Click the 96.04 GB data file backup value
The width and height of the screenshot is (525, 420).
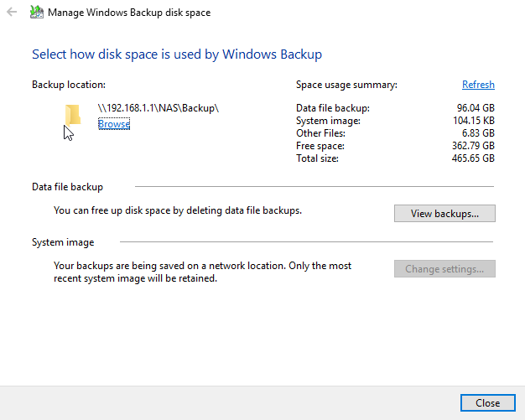click(x=476, y=108)
